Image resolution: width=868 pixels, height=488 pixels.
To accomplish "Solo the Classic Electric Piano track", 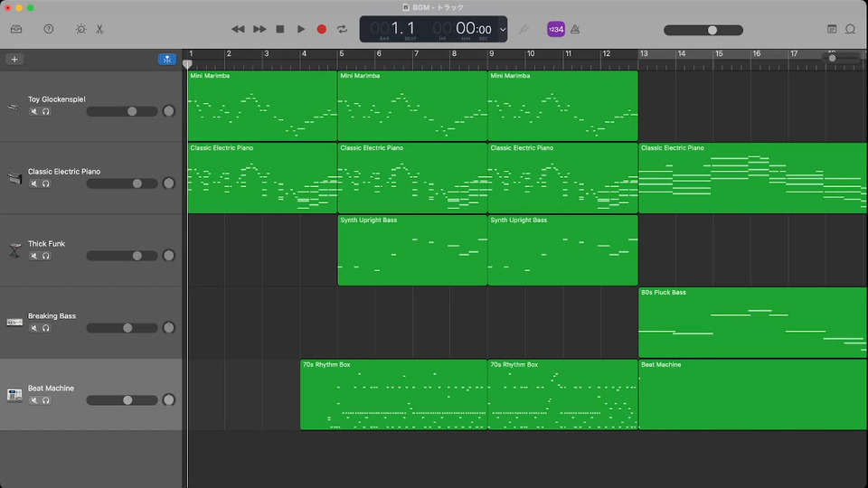I will (x=46, y=183).
